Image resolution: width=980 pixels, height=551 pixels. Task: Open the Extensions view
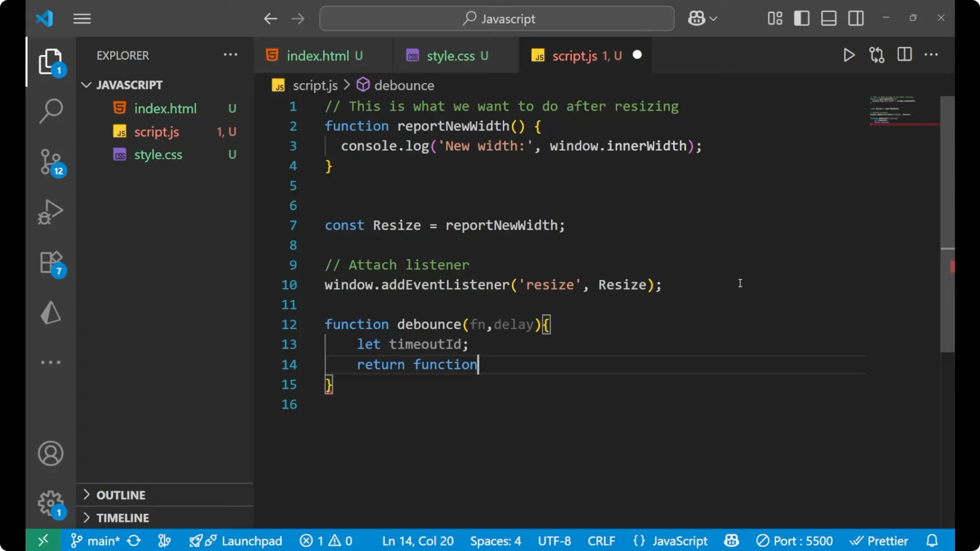tap(51, 262)
